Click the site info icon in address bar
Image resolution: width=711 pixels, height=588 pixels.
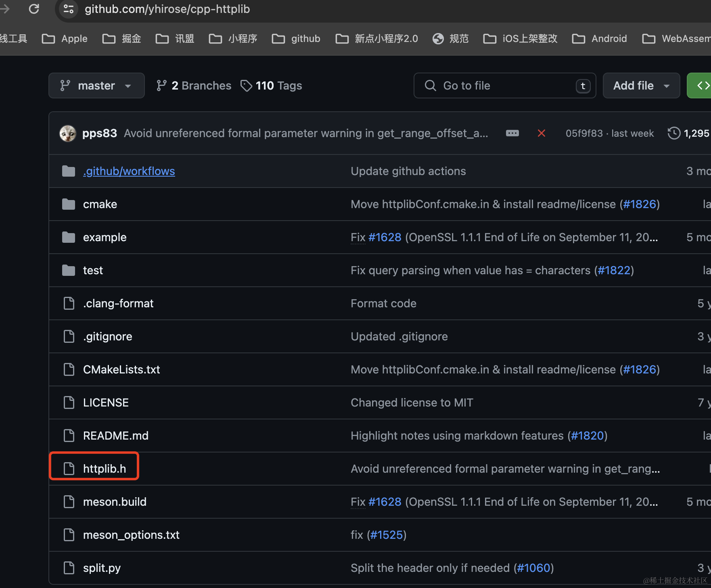pyautogui.click(x=69, y=9)
